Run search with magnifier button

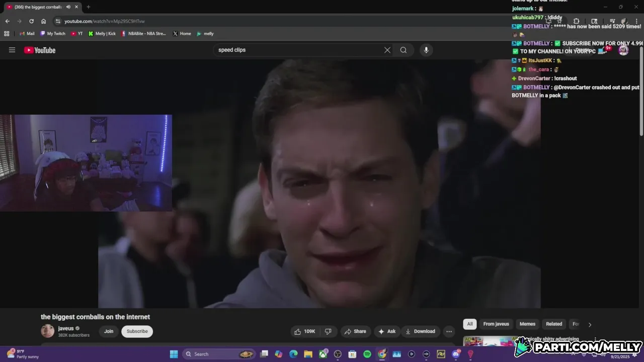(404, 50)
